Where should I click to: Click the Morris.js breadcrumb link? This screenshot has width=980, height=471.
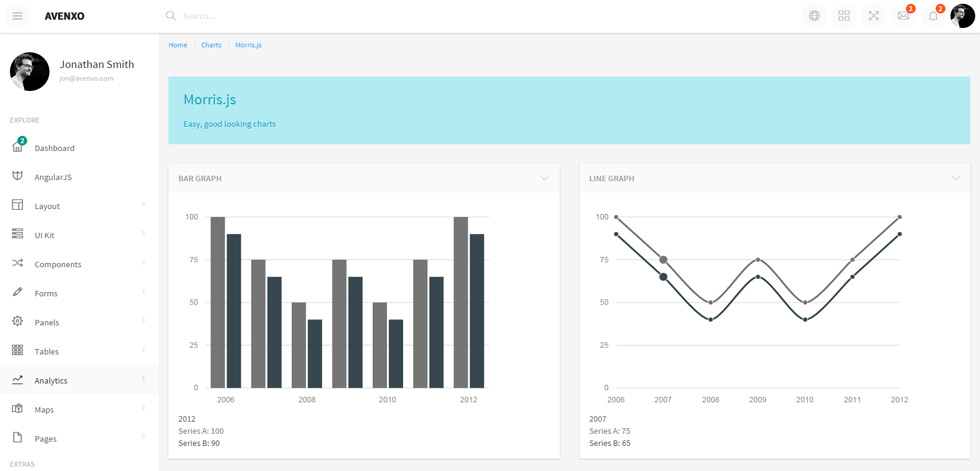coord(248,45)
